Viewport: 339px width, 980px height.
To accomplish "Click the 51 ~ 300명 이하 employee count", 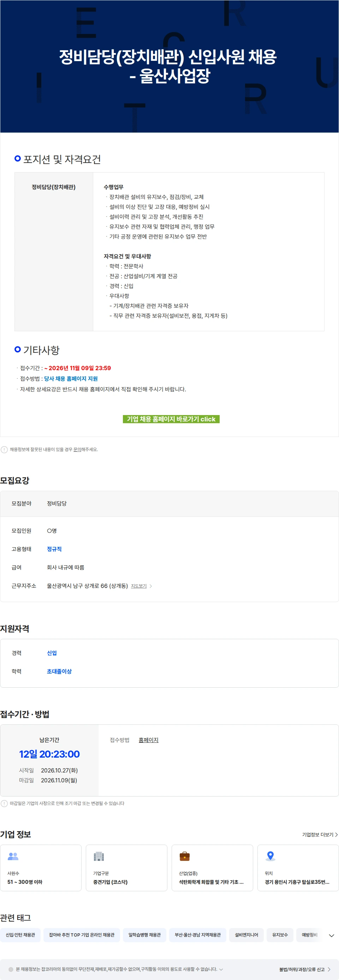I will click(x=25, y=882).
